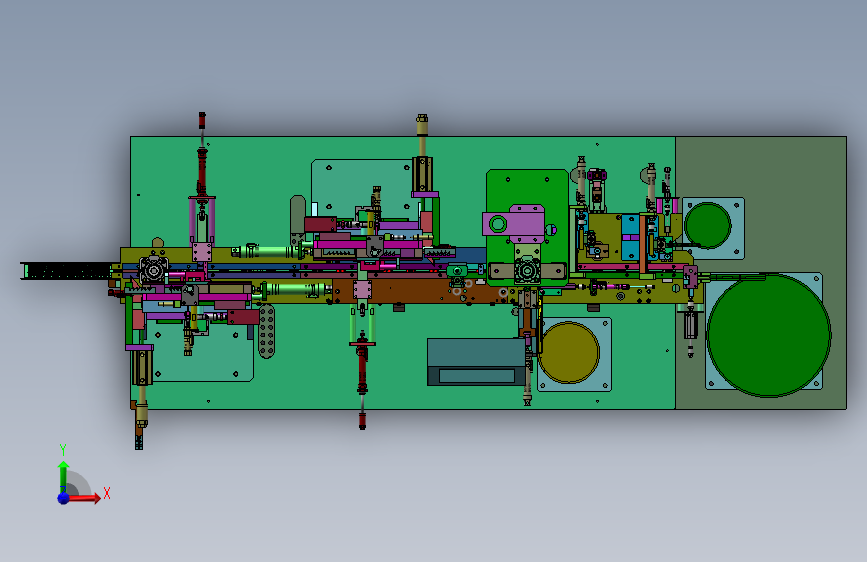Image resolution: width=867 pixels, height=562 pixels.
Task: Select the brown plate along the center rail
Action: (x=420, y=291)
